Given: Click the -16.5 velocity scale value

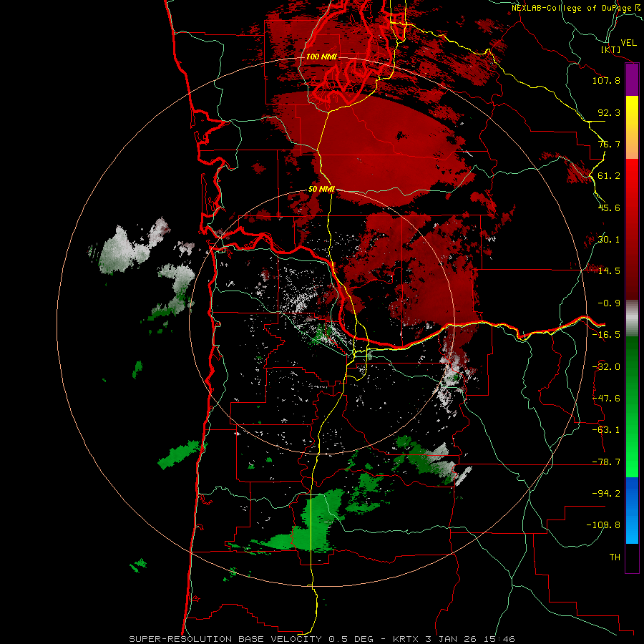Looking at the screenshot, I should 606,335.
